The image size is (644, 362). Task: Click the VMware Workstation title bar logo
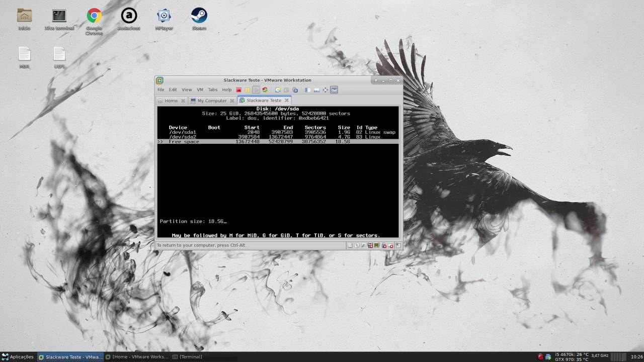[x=159, y=80]
